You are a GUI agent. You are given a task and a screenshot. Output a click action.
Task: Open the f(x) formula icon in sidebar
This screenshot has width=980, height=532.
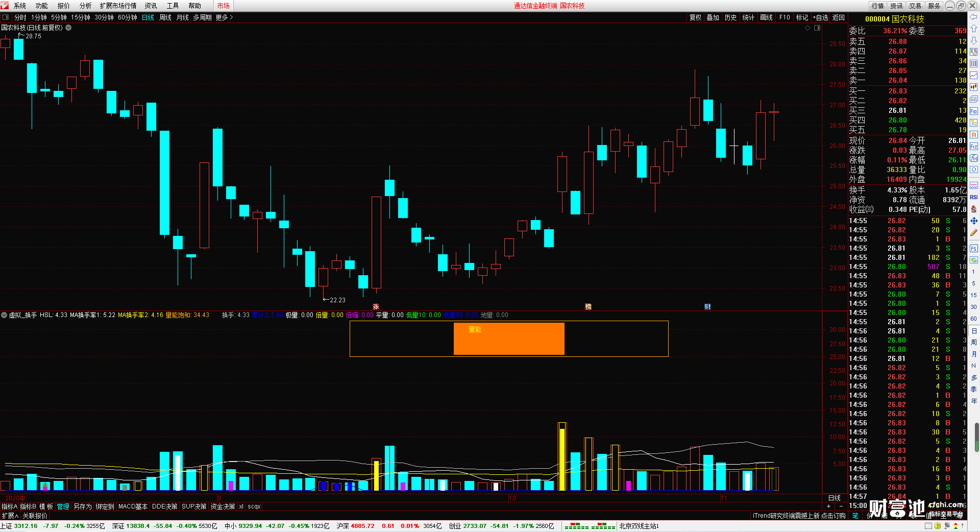(974, 158)
